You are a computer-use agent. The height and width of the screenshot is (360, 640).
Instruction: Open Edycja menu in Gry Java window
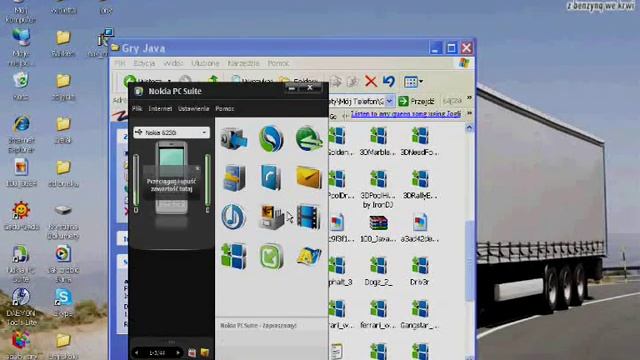(x=144, y=63)
